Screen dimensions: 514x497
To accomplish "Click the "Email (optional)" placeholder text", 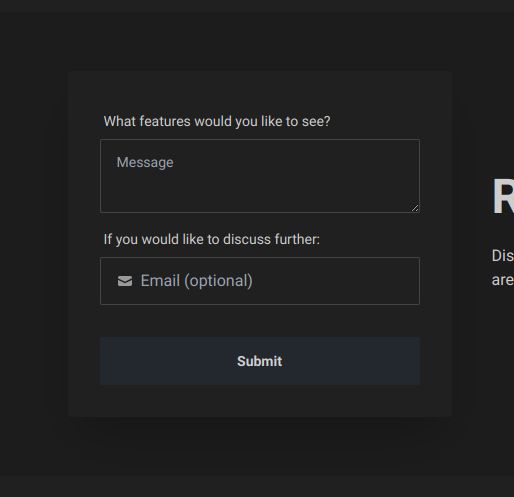I will (196, 281).
